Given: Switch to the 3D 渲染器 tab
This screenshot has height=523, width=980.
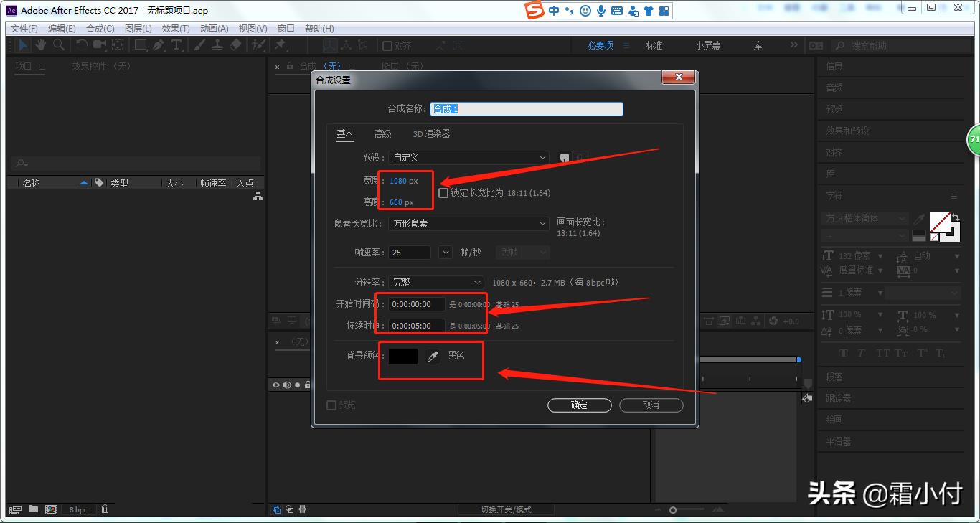Looking at the screenshot, I should [431, 134].
